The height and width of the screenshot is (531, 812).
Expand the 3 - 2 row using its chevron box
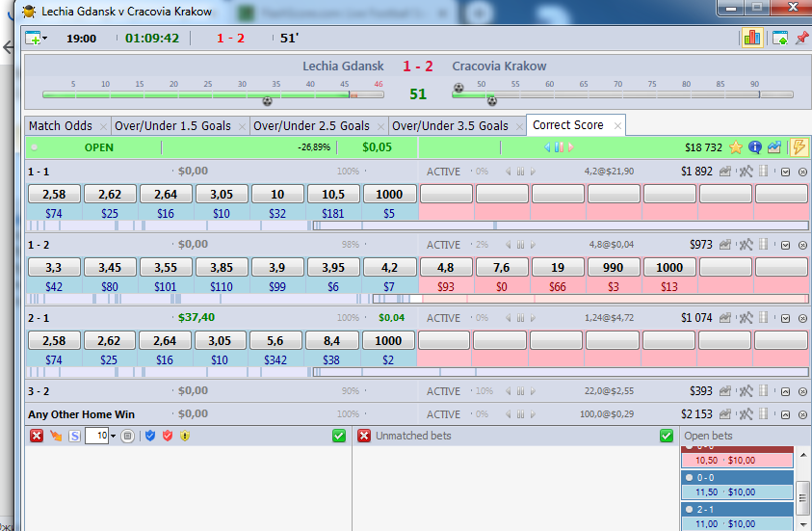point(786,391)
